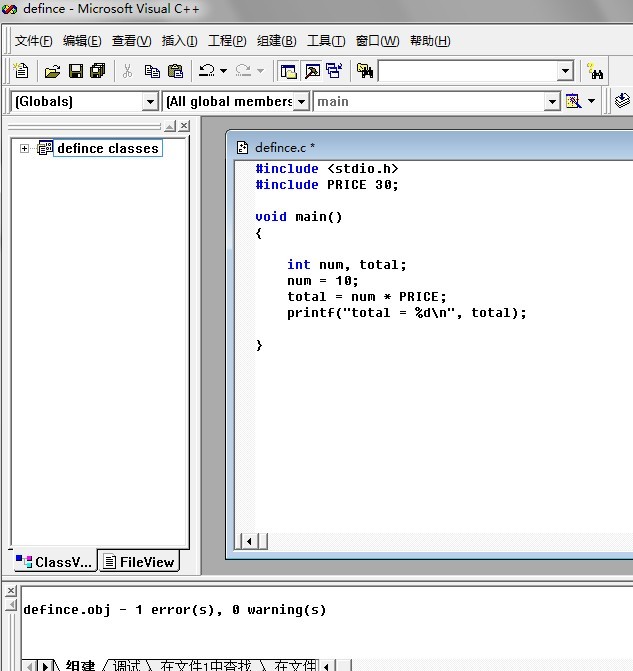Open the 工具(T) menu
633x671 pixels.
[326, 41]
